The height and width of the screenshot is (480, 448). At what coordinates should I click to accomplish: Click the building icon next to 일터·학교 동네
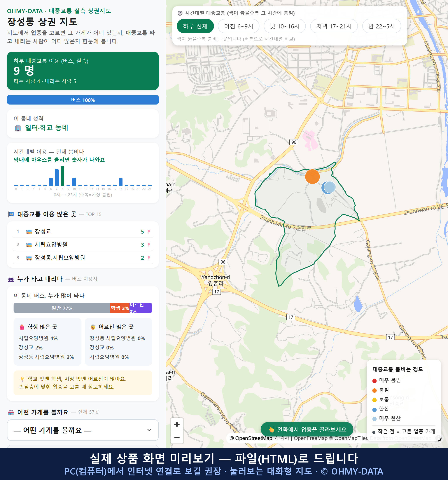coord(18,128)
